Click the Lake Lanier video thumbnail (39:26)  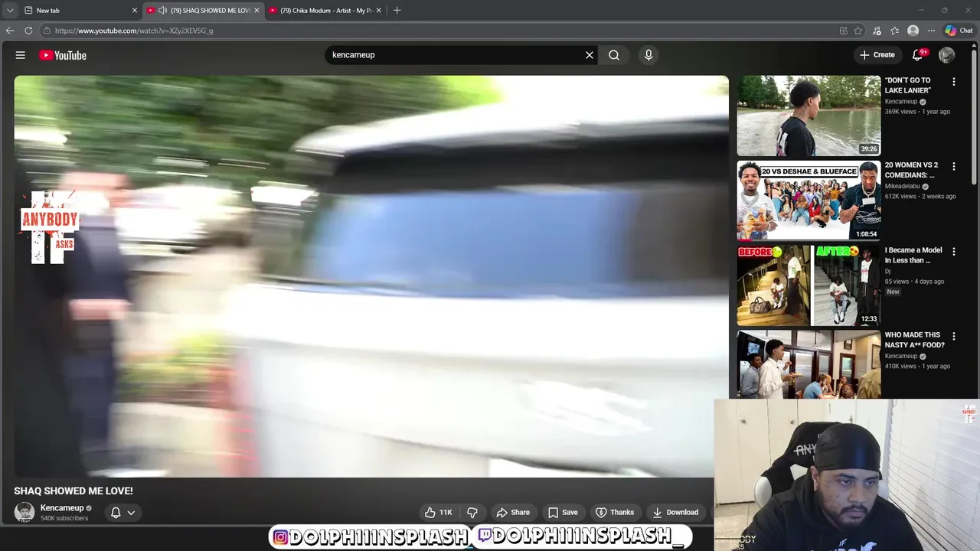click(x=808, y=116)
